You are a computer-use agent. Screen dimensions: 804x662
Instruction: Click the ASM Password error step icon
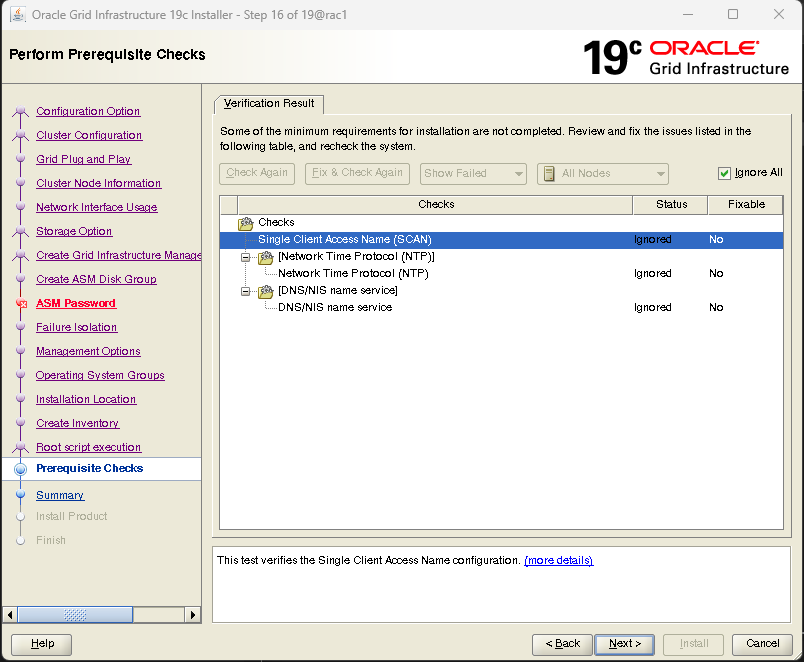[21, 304]
